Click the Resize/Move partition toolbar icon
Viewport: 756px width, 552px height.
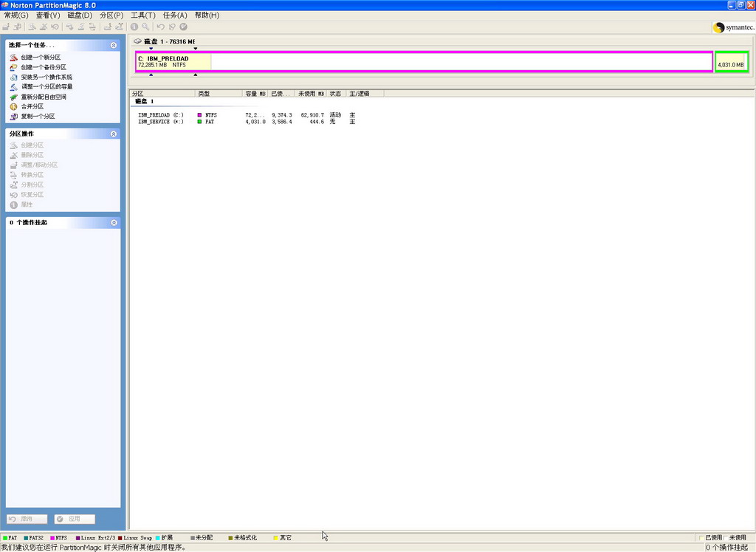[x=6, y=27]
